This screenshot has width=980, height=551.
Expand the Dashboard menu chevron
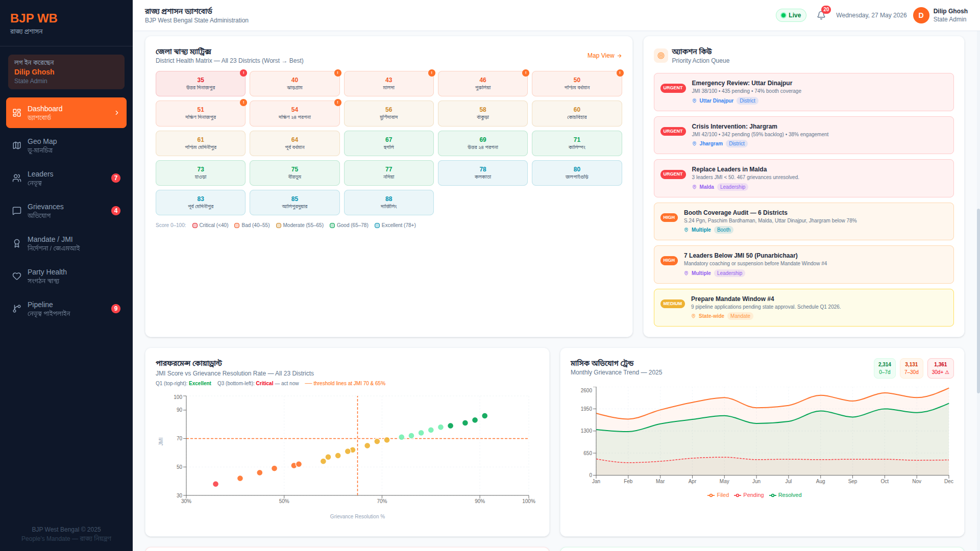pyautogui.click(x=117, y=113)
